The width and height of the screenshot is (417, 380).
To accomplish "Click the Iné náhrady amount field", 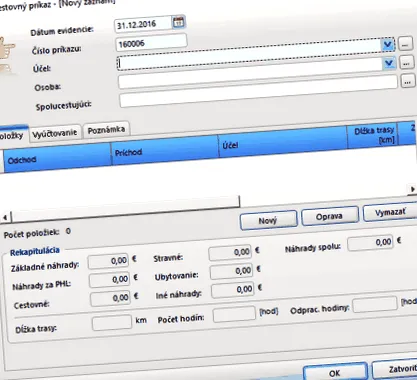I will pos(233,289).
